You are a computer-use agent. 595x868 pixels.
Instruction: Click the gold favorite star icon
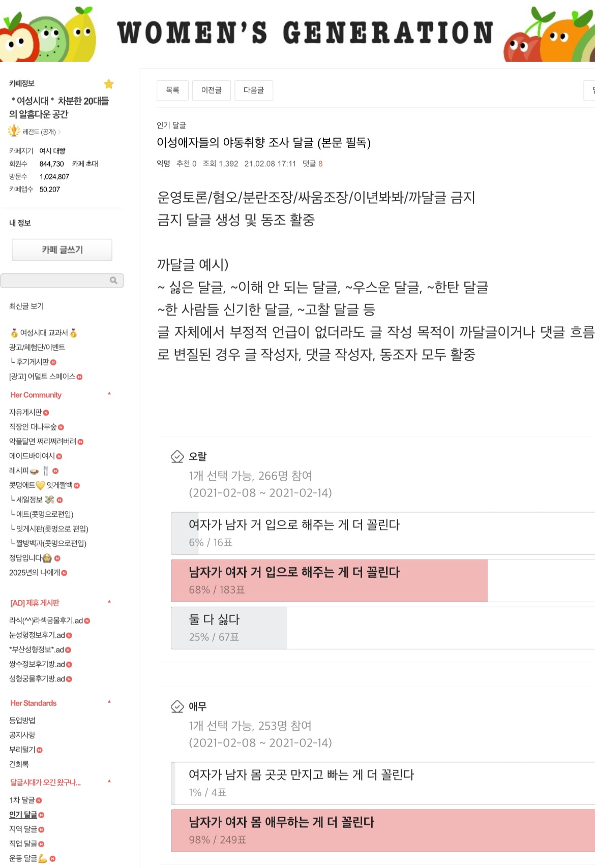click(109, 84)
